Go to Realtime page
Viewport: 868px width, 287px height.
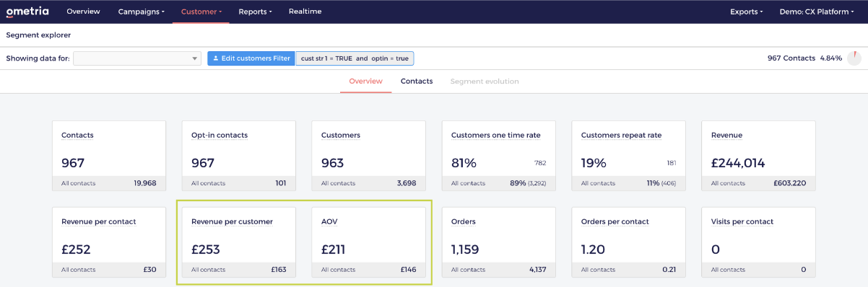click(x=305, y=12)
